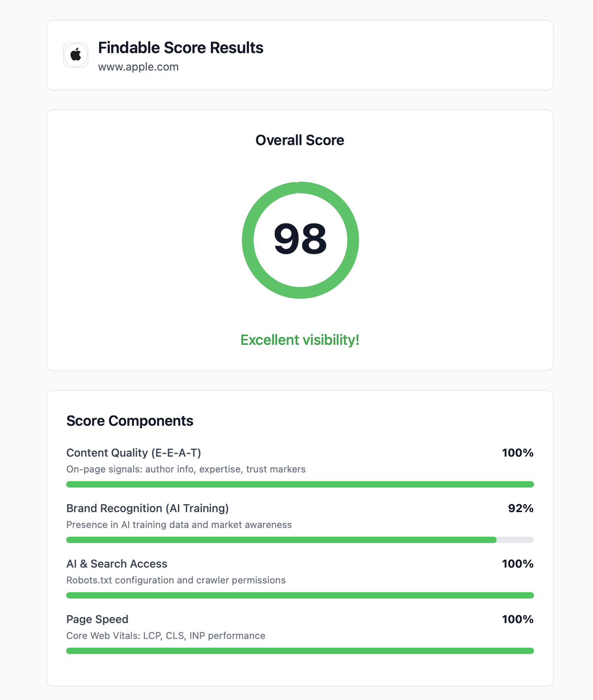Click the Score Components heading

coord(130,421)
